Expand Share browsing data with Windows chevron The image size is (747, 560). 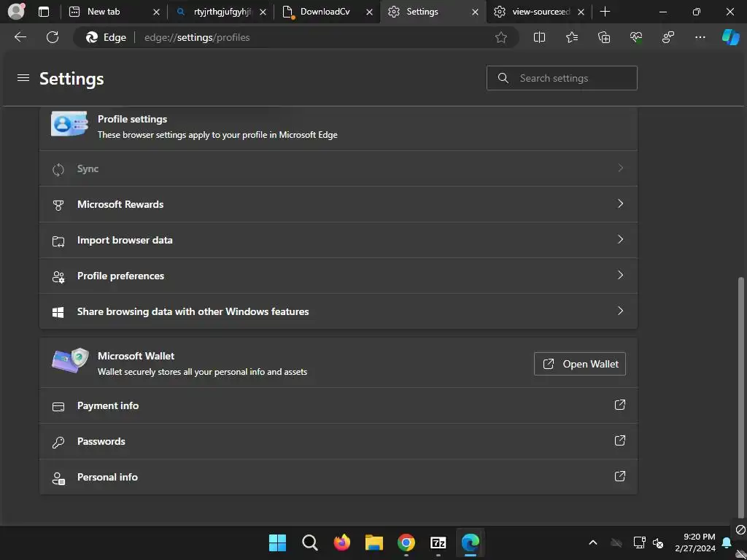(x=620, y=311)
